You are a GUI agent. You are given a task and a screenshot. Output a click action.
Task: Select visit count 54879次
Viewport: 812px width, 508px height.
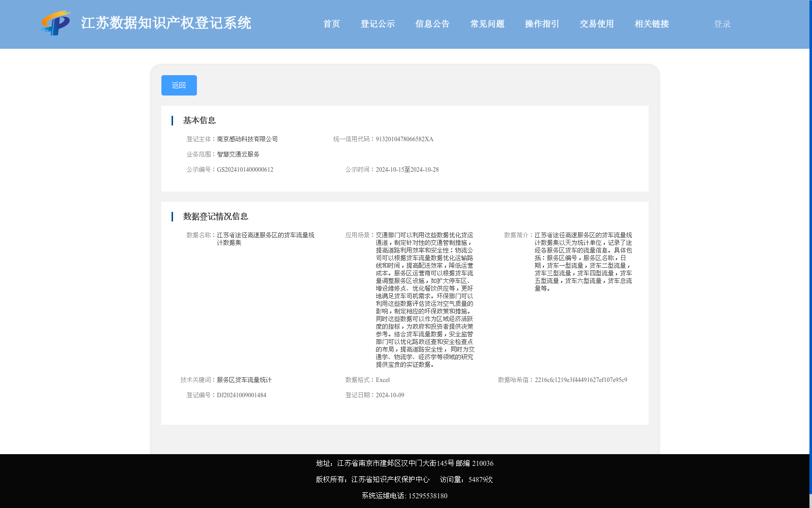(x=481, y=480)
